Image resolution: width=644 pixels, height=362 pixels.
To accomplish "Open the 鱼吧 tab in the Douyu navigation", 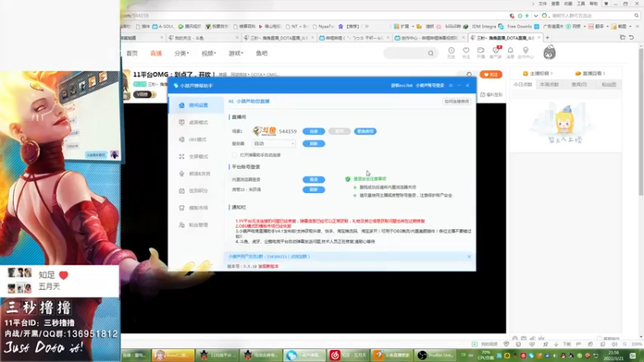I will [262, 53].
